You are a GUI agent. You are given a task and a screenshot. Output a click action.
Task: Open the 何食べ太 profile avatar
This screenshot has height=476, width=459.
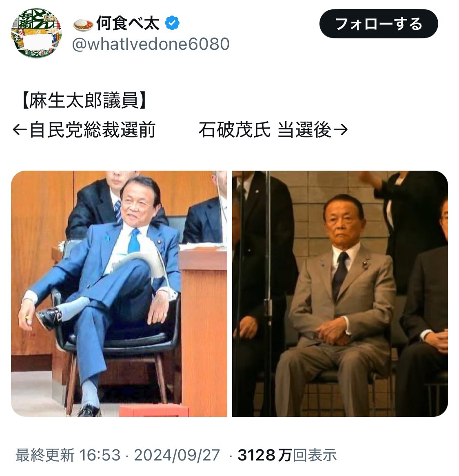[36, 33]
